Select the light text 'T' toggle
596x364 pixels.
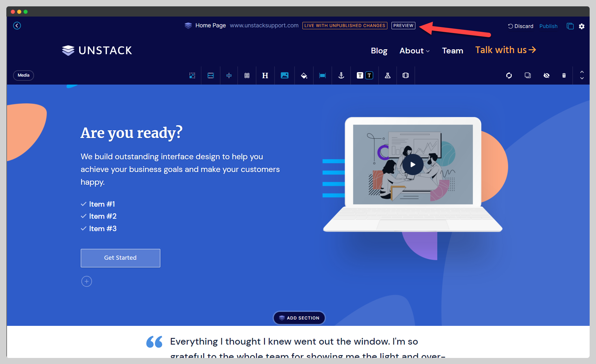(x=360, y=75)
